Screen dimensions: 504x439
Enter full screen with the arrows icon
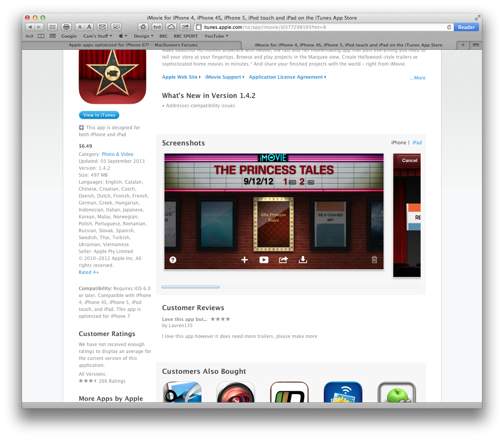(478, 18)
